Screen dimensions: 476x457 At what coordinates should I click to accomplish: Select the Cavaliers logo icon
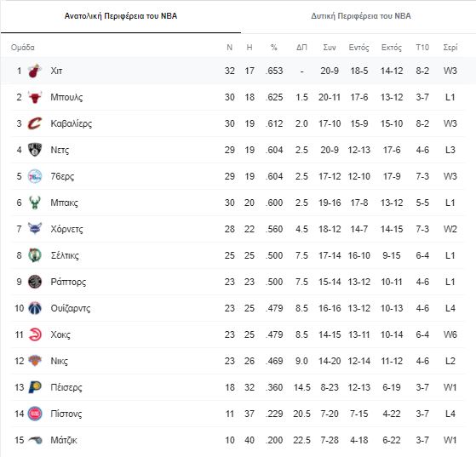(35, 123)
